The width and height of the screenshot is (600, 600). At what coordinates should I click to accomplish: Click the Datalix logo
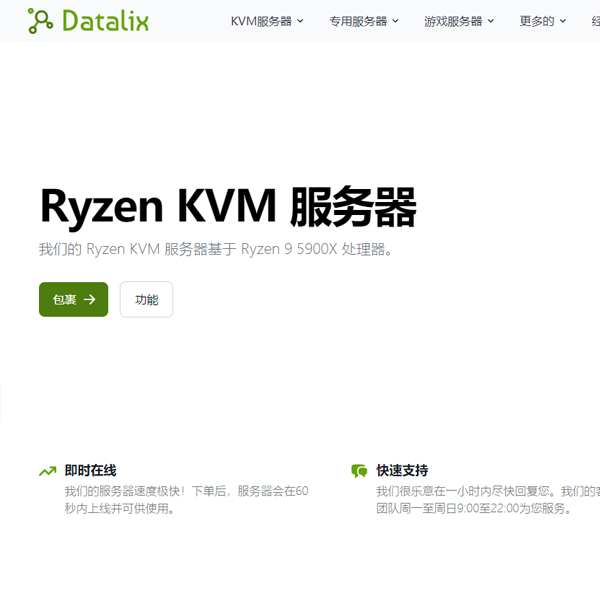pos(88,21)
